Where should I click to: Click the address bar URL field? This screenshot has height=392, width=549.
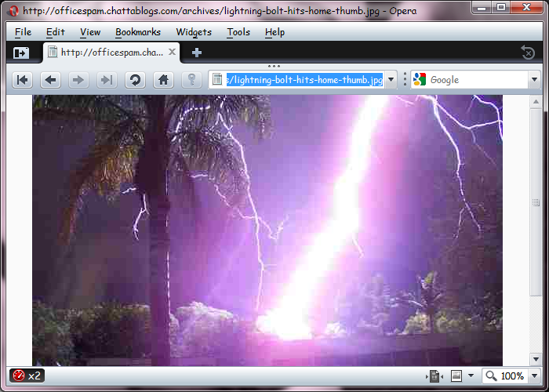click(x=304, y=79)
